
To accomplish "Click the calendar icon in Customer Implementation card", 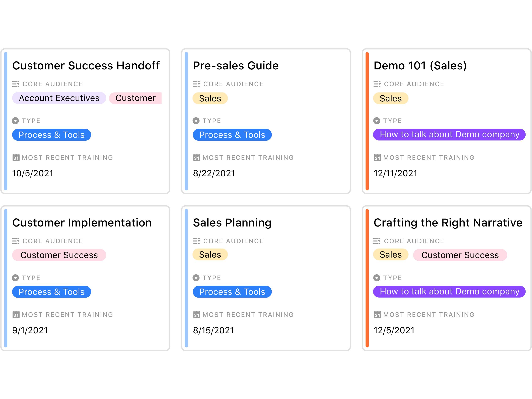I will pos(16,315).
